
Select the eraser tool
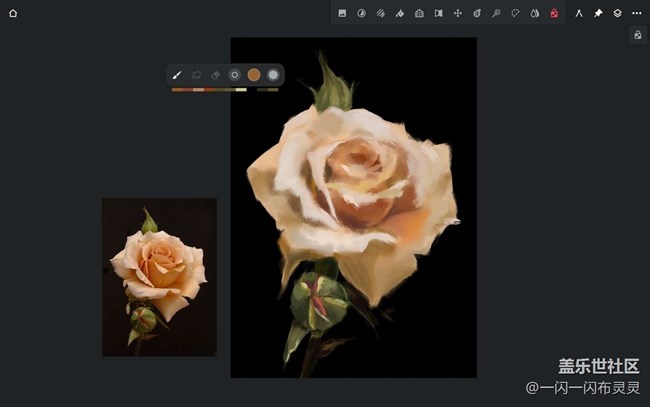[x=215, y=74]
